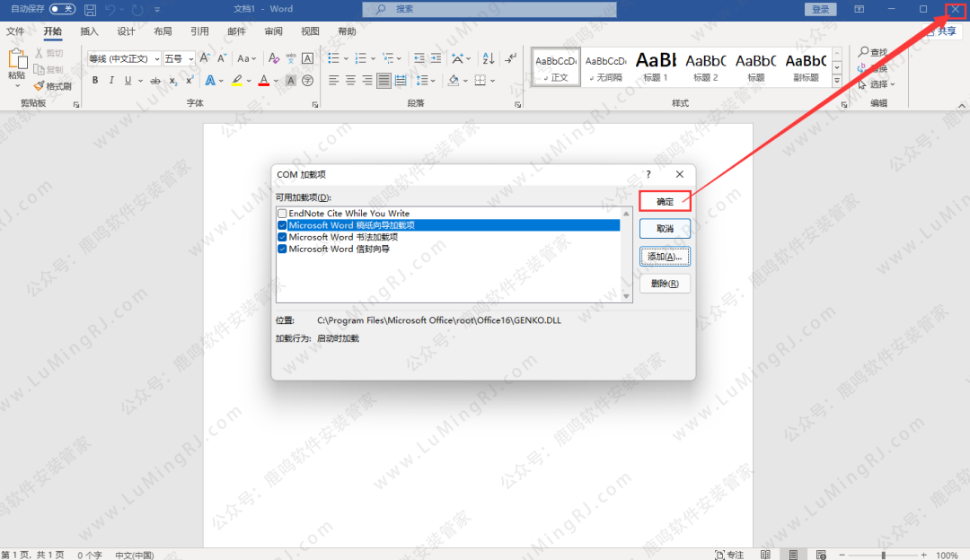The width and height of the screenshot is (970, 560).
Task: Switch to the 插入 ribbon tab
Action: [89, 31]
